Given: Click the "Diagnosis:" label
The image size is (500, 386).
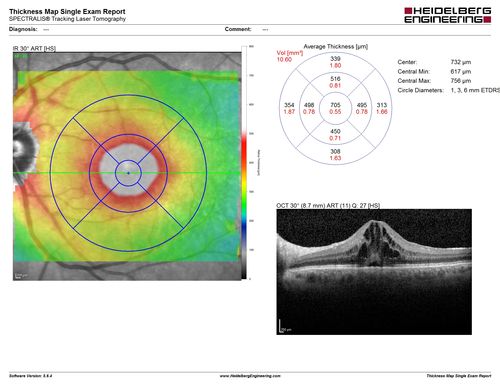Looking at the screenshot, I should (23, 29).
